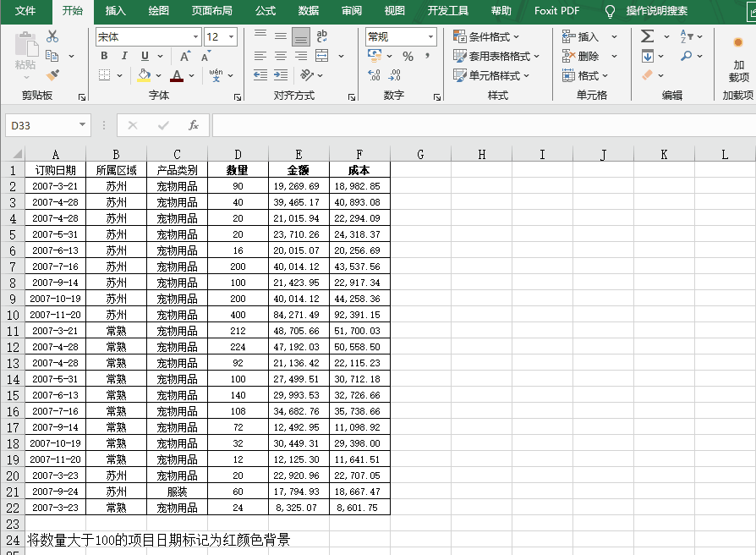
Task: Click the increase indent icon
Action: tap(280, 75)
